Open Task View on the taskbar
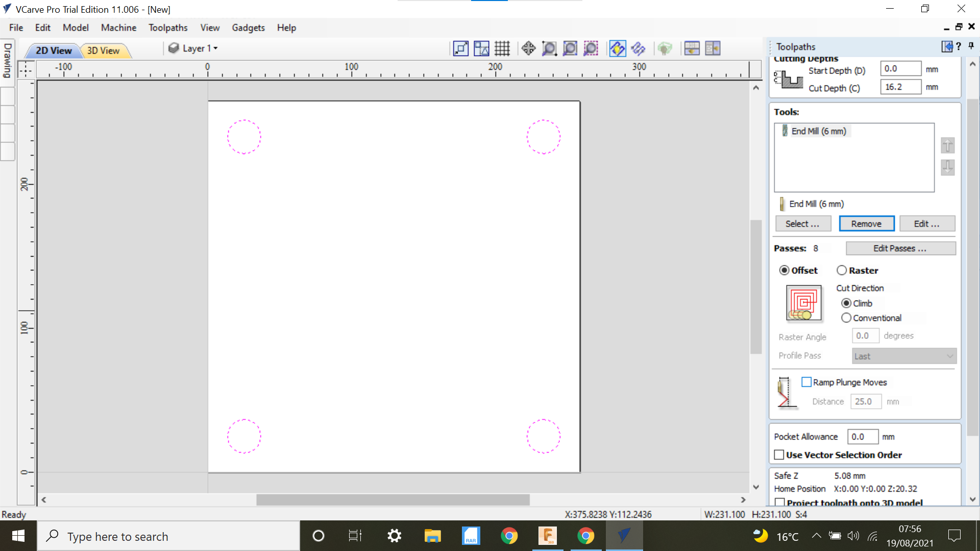Image resolution: width=980 pixels, height=551 pixels. pyautogui.click(x=355, y=536)
